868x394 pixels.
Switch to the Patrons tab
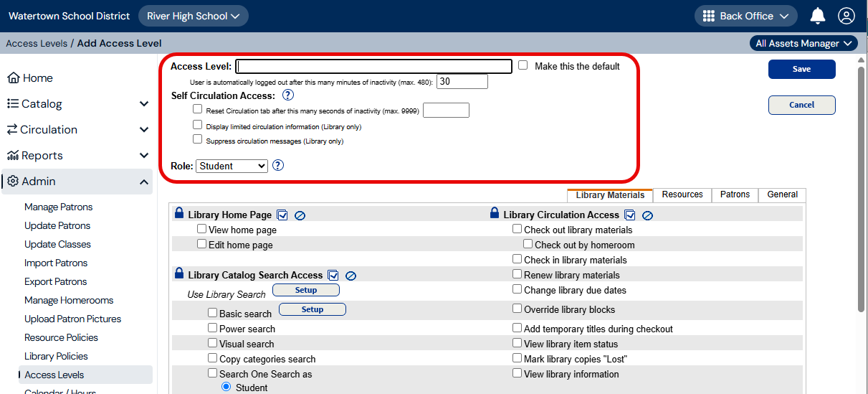[x=735, y=194]
